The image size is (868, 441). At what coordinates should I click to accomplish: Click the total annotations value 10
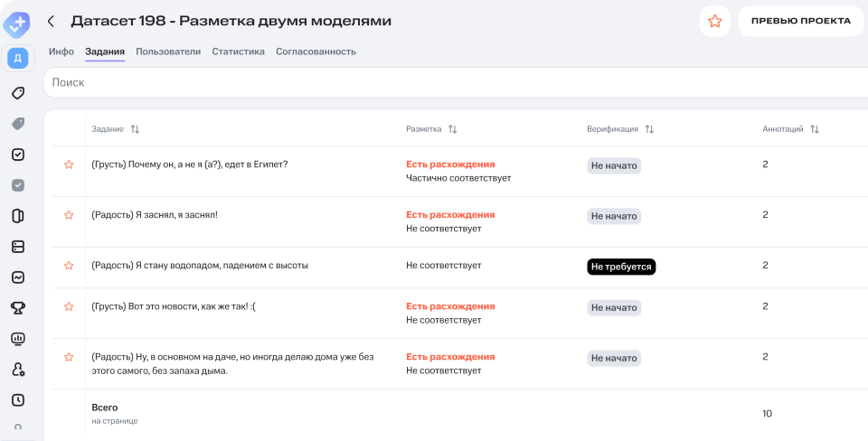(768, 414)
